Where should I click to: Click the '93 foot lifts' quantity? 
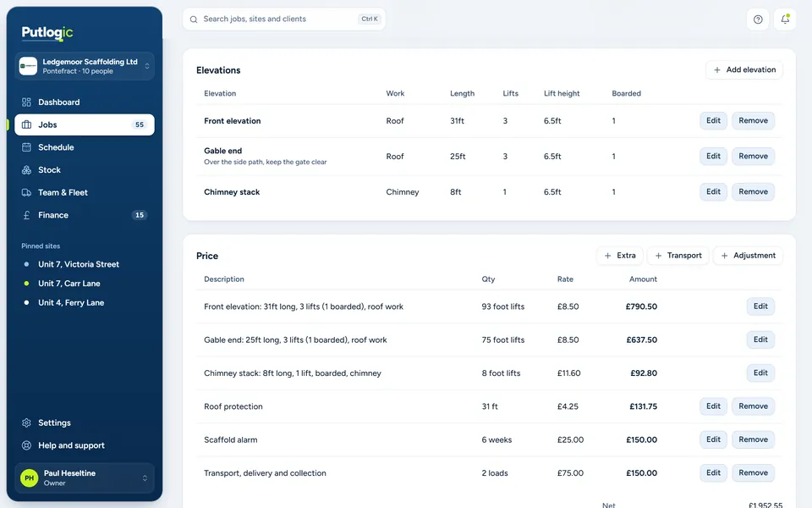[502, 306]
